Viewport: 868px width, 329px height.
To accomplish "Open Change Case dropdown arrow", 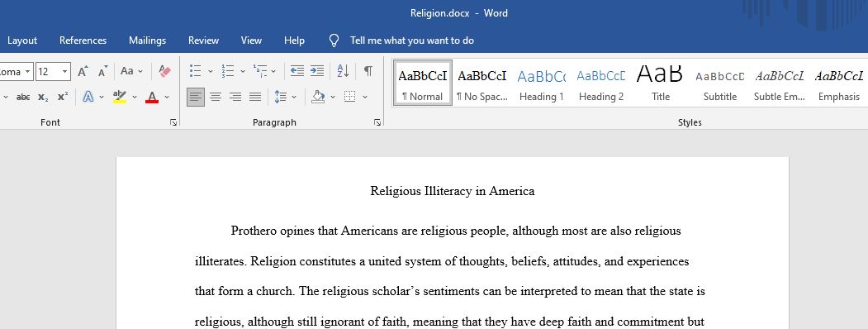I will point(140,71).
